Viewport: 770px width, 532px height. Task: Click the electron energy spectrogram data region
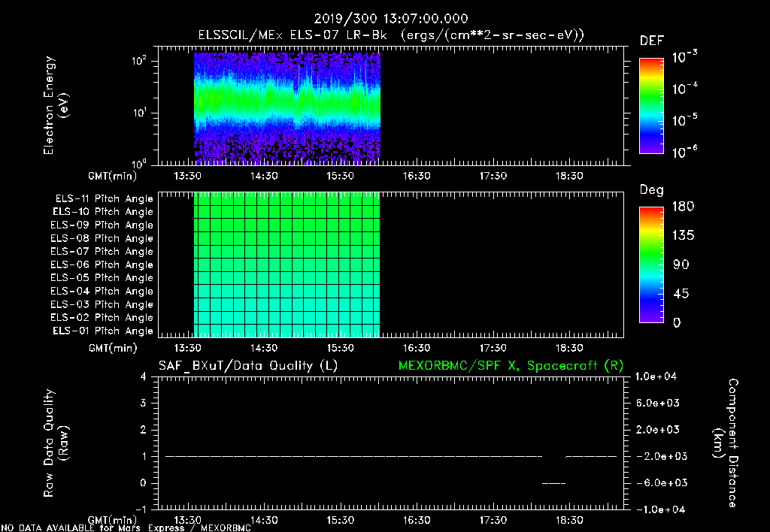(x=287, y=108)
